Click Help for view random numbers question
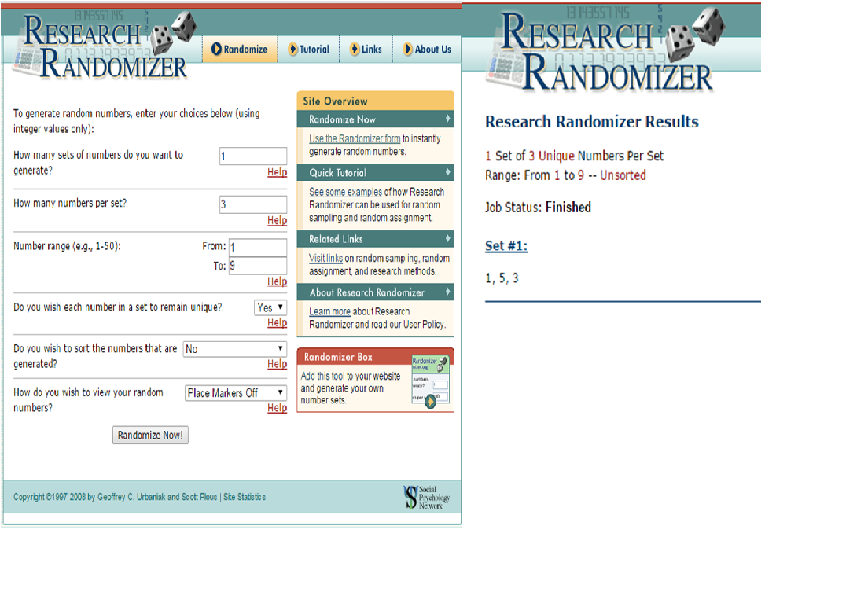 pos(277,408)
